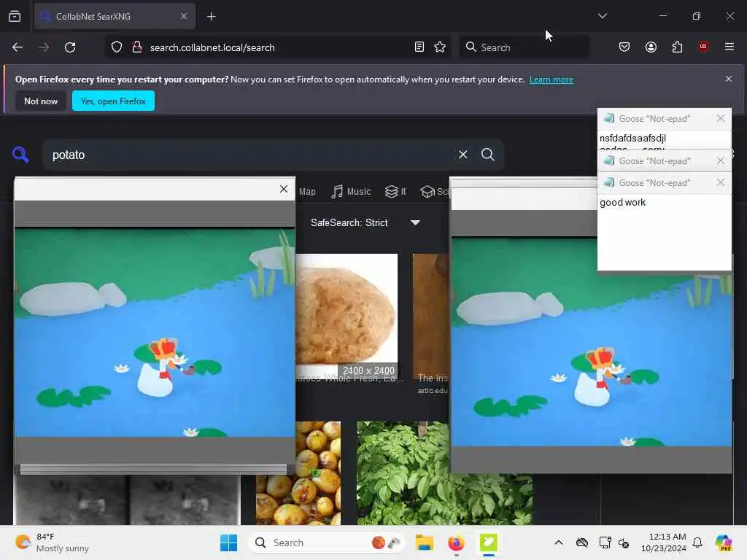Open the Windows Start menu
This screenshot has width=747, height=560.
coord(228,542)
